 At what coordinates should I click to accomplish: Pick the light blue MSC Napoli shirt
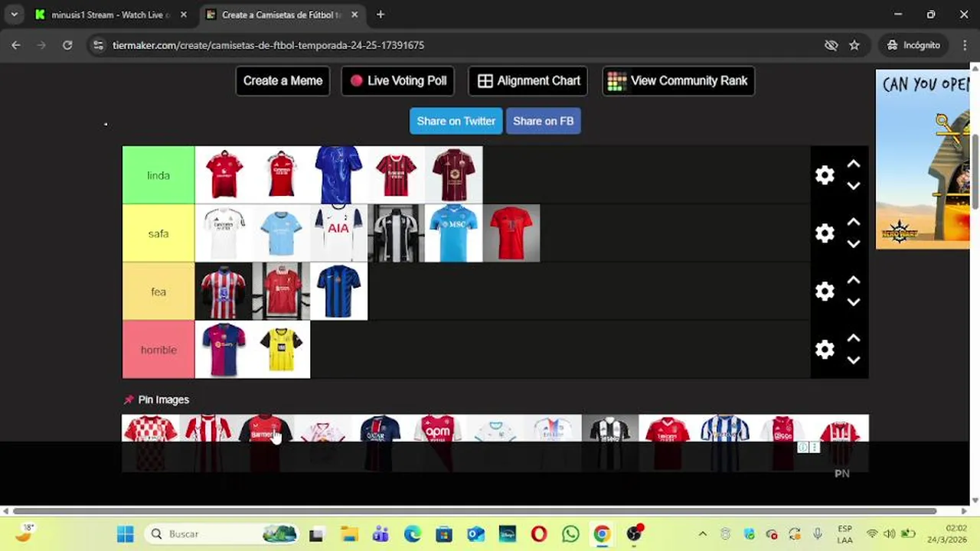point(453,233)
